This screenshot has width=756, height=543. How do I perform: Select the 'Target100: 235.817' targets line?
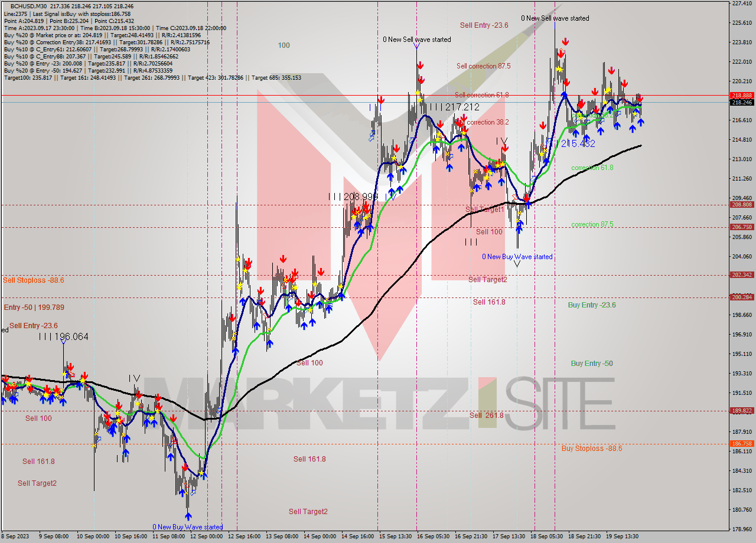pos(152,77)
